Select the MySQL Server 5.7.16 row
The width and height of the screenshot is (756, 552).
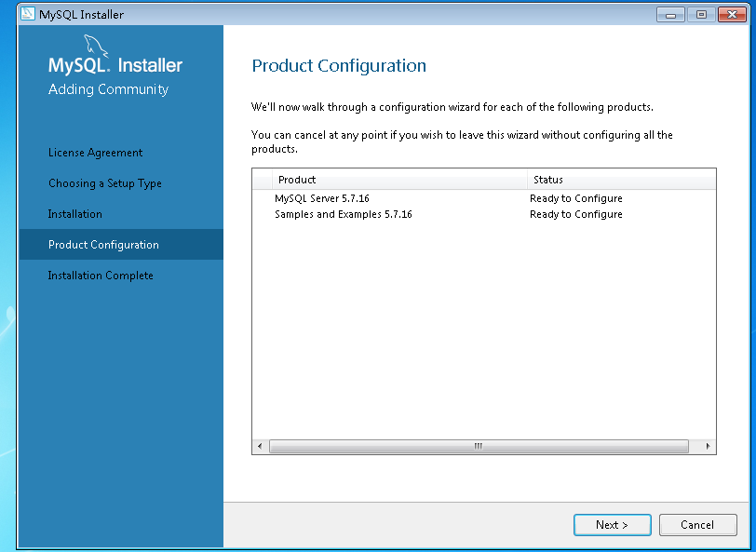pos(483,198)
